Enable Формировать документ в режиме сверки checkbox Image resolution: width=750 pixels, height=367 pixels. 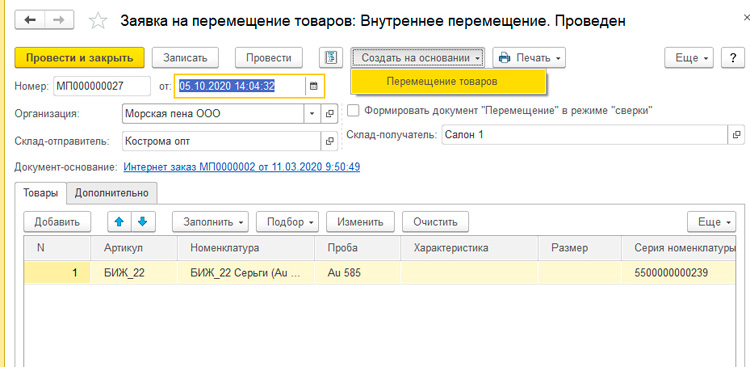pos(353,111)
